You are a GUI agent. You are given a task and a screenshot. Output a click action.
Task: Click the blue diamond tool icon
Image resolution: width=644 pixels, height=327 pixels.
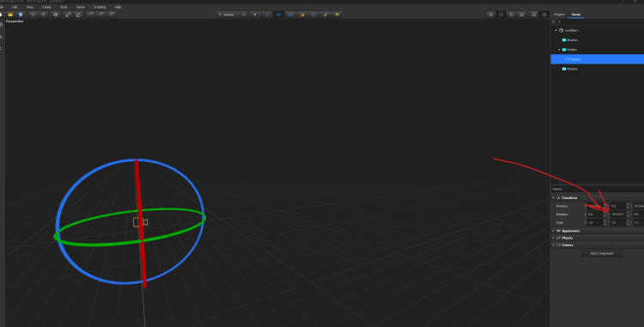pyautogui.click(x=267, y=15)
